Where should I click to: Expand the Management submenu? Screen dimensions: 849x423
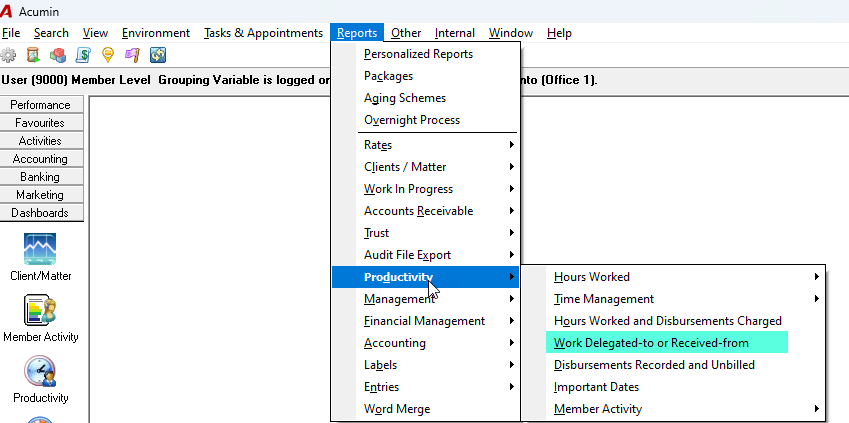coord(425,299)
